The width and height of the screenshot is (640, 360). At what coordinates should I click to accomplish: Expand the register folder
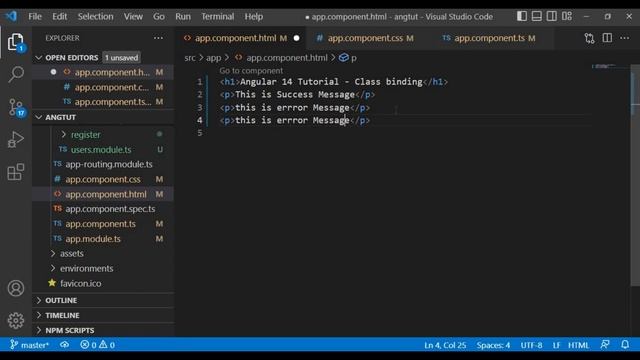point(85,135)
